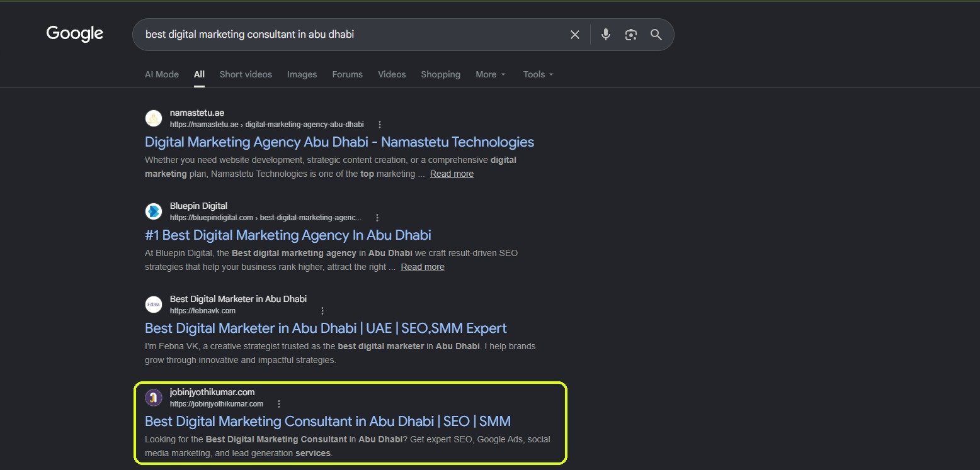Image resolution: width=980 pixels, height=470 pixels.
Task: Click the https://jobinjyothikumar.com URL text
Action: point(217,404)
